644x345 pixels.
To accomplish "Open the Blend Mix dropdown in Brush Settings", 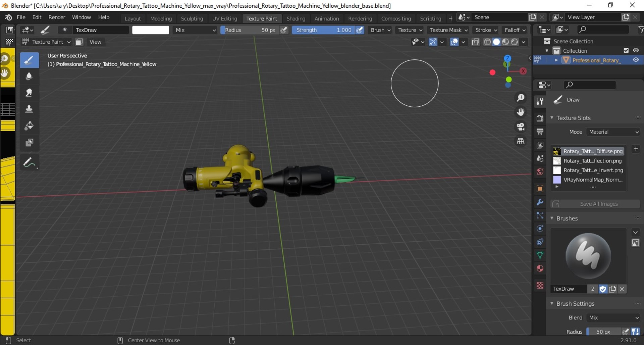I will (x=613, y=317).
